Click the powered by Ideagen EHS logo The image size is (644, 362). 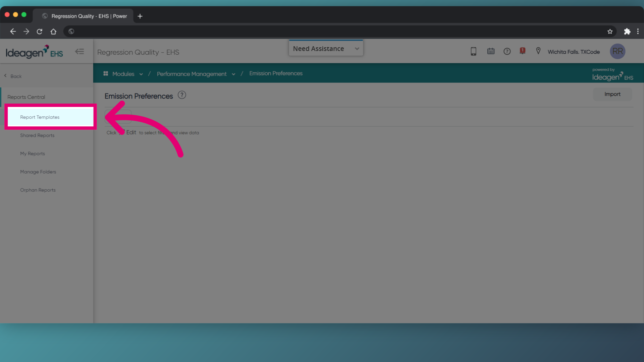click(612, 74)
